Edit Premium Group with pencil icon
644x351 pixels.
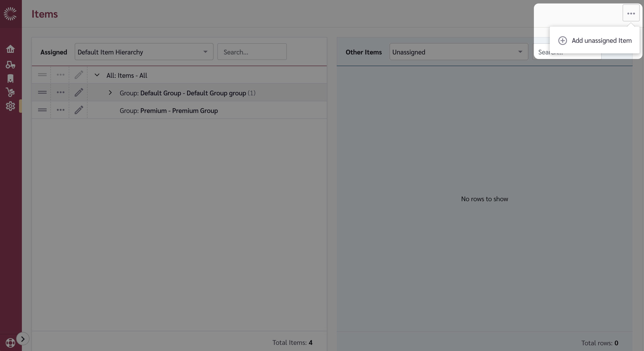click(78, 110)
